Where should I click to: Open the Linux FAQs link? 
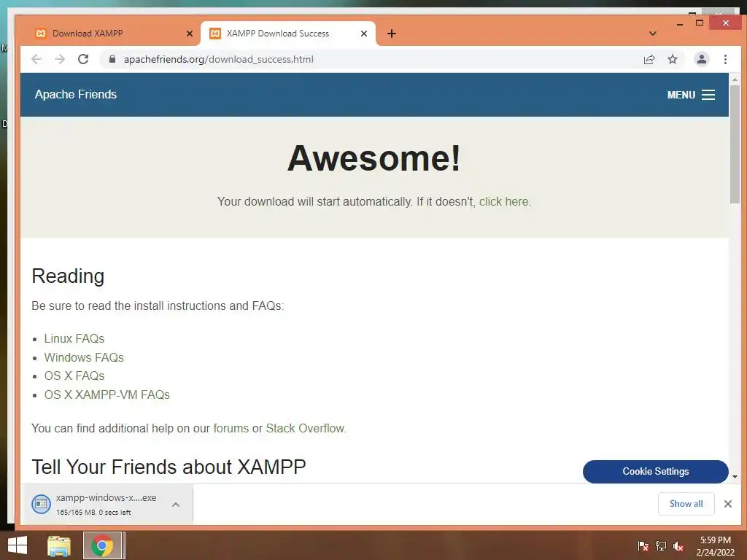[74, 338]
